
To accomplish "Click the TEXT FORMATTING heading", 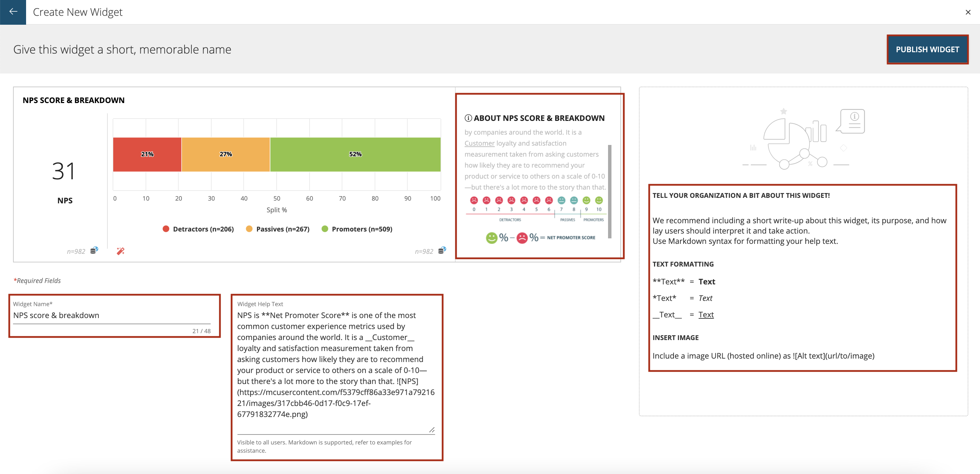I will [683, 264].
